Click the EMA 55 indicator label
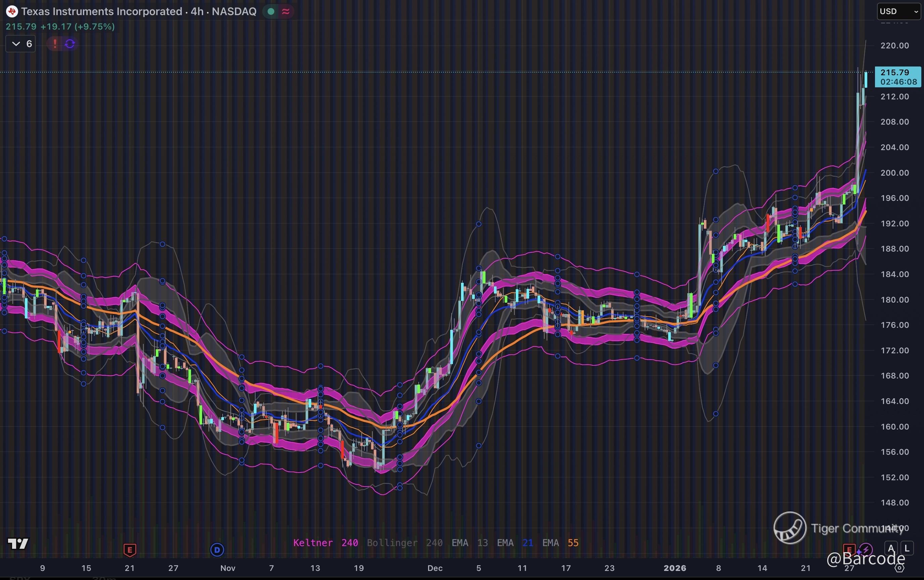Screen dimensions: 924x580 tap(560, 543)
